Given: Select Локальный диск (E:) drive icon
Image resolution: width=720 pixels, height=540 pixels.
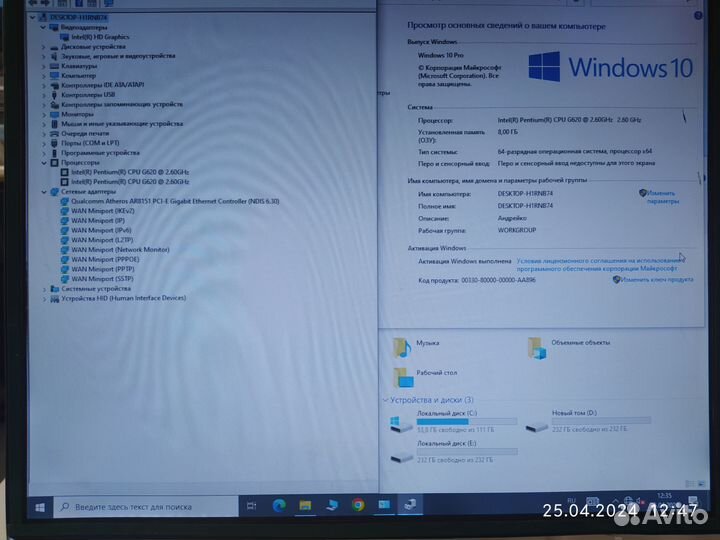Looking at the screenshot, I should pyautogui.click(x=401, y=457).
